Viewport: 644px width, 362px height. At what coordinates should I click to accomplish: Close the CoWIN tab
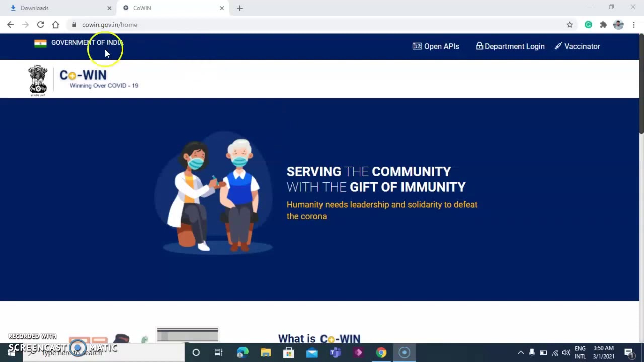click(222, 8)
